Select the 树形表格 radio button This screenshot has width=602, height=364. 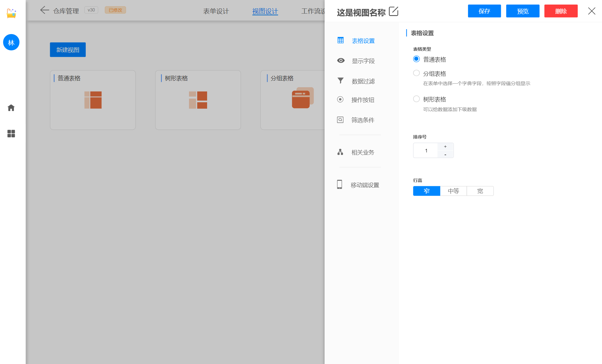[416, 99]
